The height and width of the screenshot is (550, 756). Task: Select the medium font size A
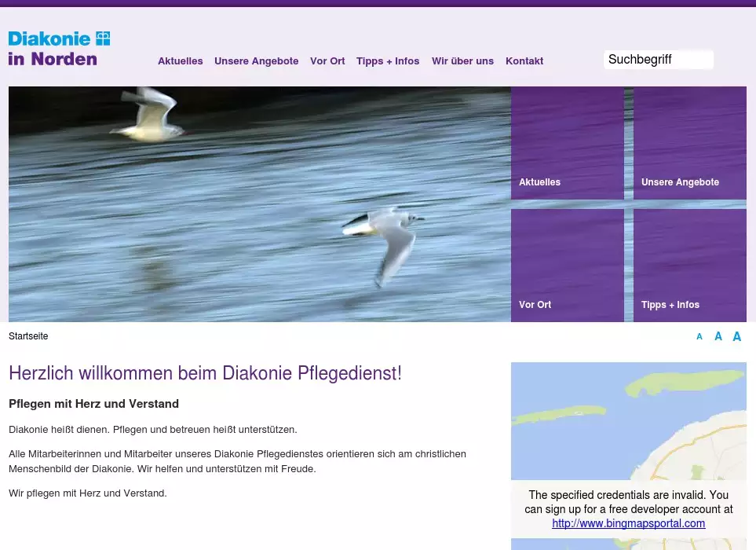[718, 336]
